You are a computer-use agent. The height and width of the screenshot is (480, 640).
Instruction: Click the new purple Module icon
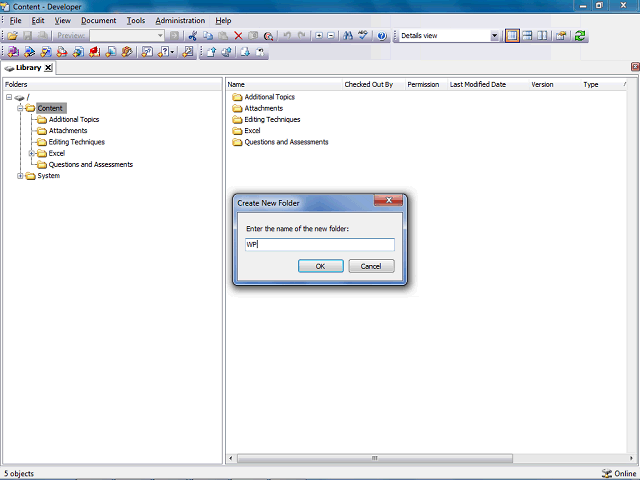[13, 52]
